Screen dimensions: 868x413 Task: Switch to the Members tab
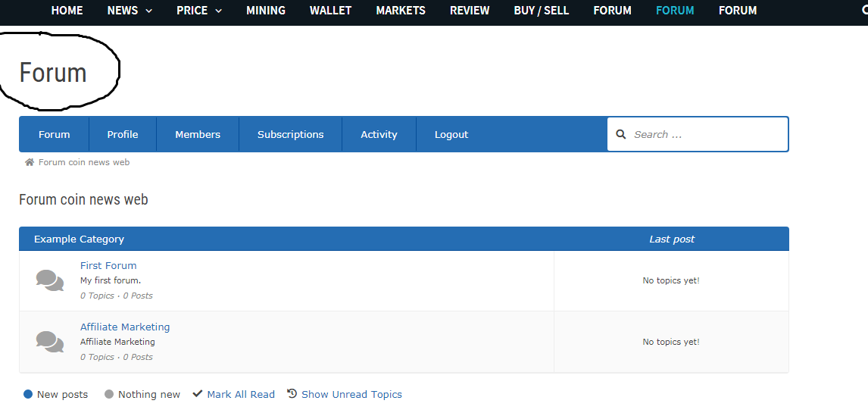pos(198,135)
